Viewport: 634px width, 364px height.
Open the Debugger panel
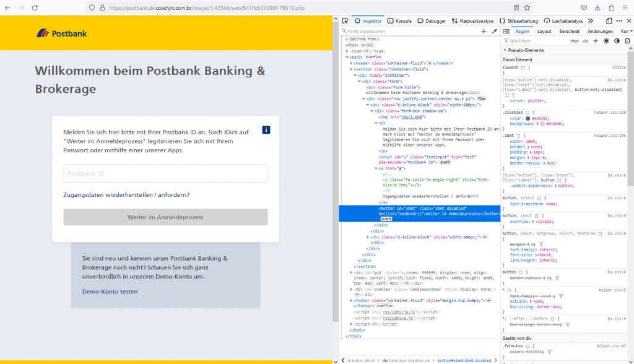click(427, 20)
